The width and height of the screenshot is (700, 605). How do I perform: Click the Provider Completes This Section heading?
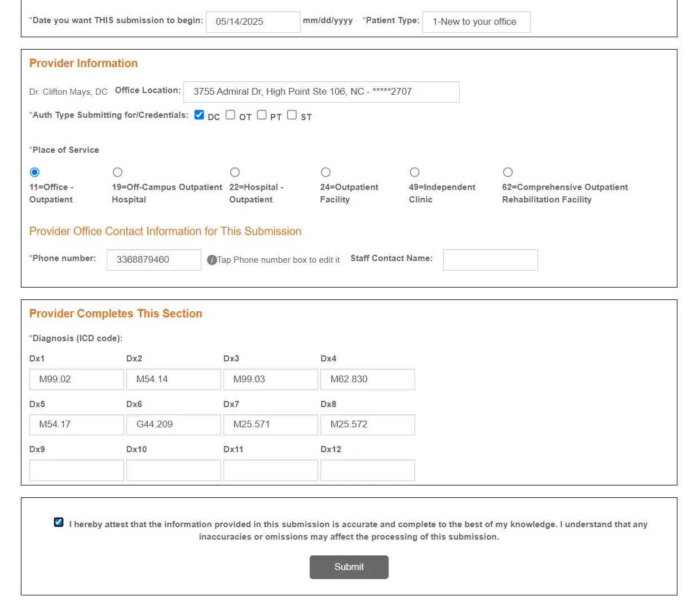pos(116,313)
